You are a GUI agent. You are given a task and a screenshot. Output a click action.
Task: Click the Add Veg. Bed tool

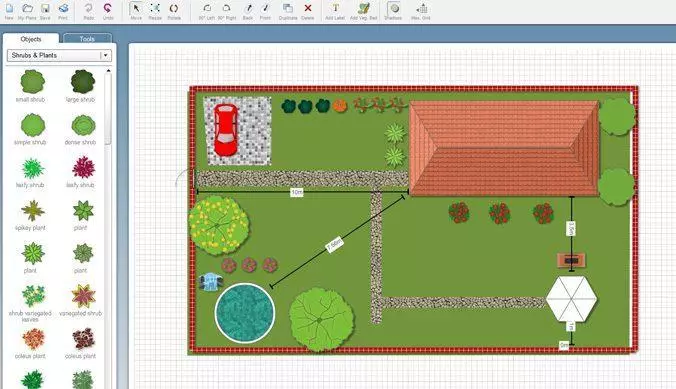pyautogui.click(x=363, y=12)
